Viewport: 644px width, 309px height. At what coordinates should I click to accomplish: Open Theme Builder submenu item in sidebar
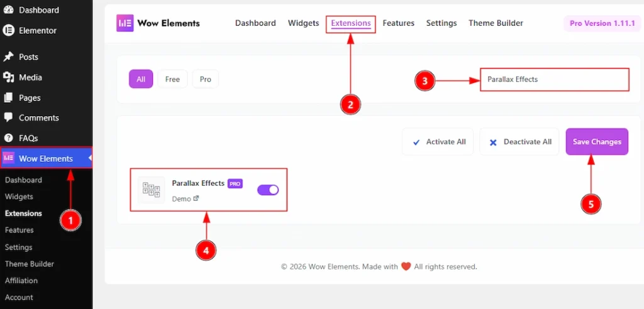pos(30,264)
